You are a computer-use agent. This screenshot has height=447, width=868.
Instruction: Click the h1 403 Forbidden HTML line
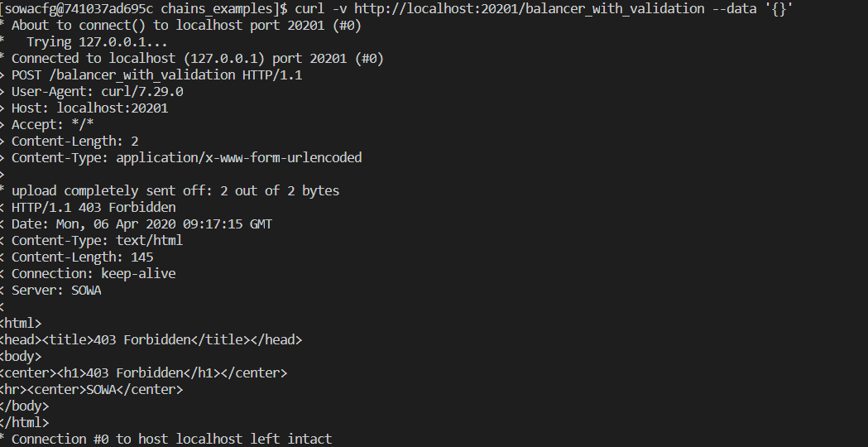click(x=143, y=372)
